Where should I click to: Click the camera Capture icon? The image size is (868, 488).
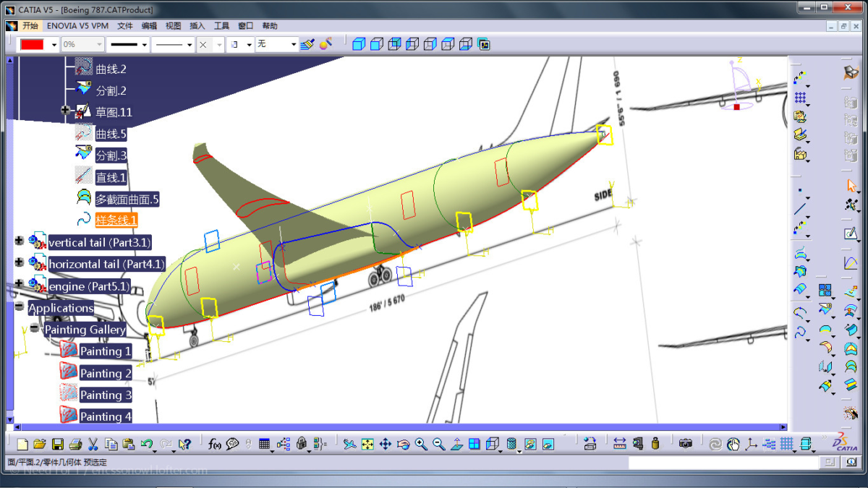685,444
